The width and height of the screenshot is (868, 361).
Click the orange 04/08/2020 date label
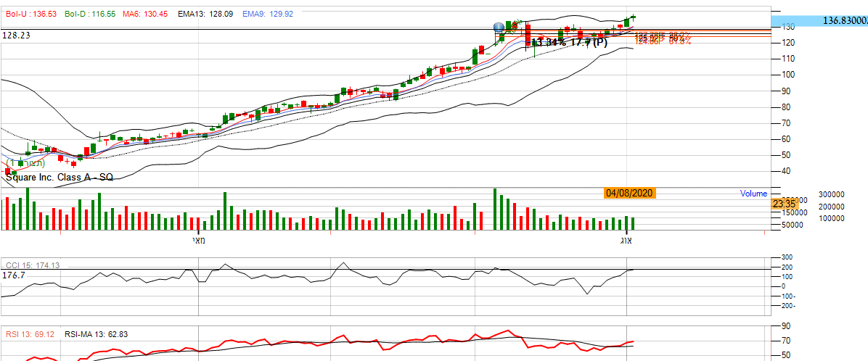[x=630, y=193]
